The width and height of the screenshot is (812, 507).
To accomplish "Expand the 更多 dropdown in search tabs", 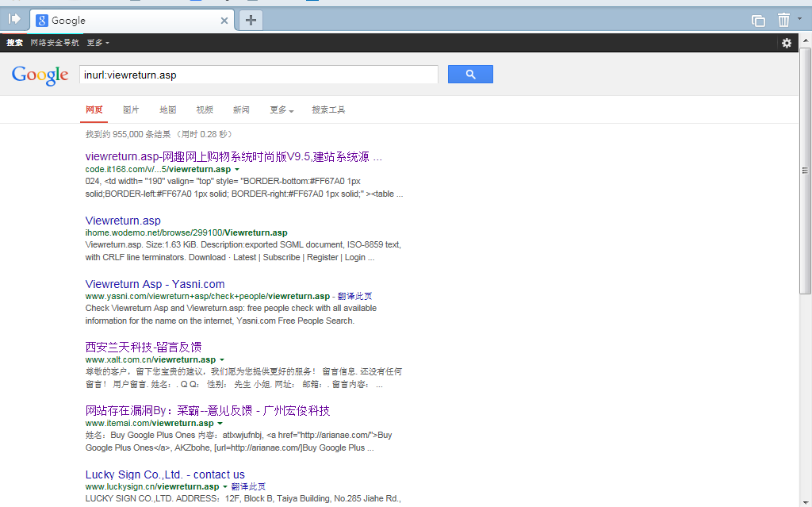I will [x=282, y=110].
